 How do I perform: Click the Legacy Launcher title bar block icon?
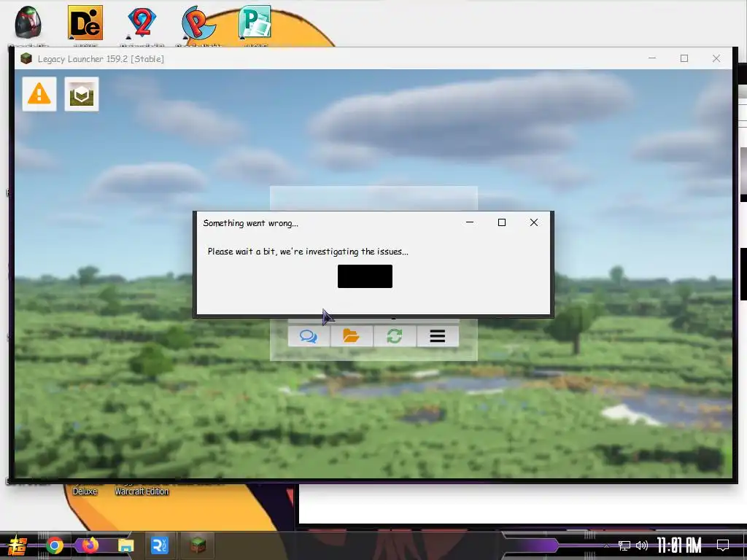click(x=26, y=58)
